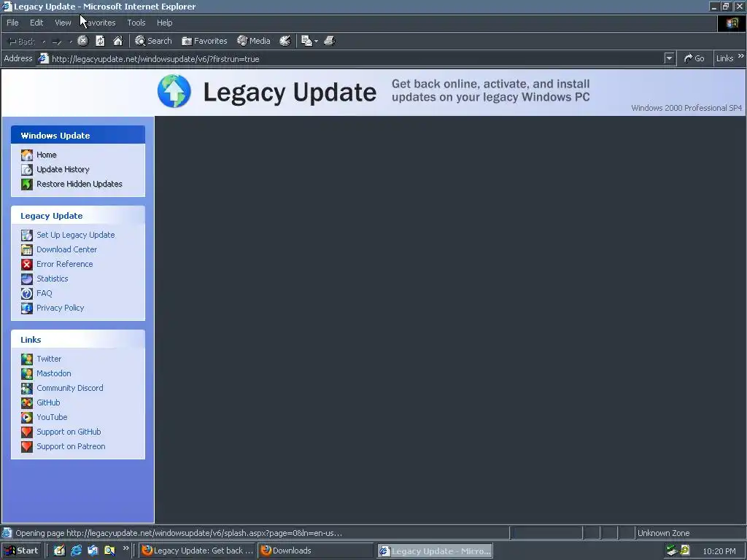The height and width of the screenshot is (560, 747).
Task: Click the Support on Patreon heart icon
Action: point(27,447)
